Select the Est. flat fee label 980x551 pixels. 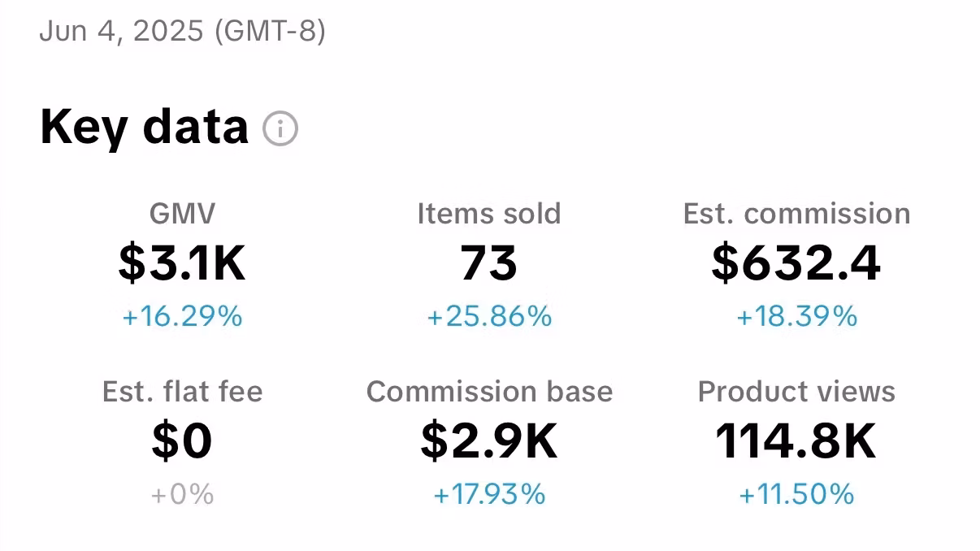183,392
